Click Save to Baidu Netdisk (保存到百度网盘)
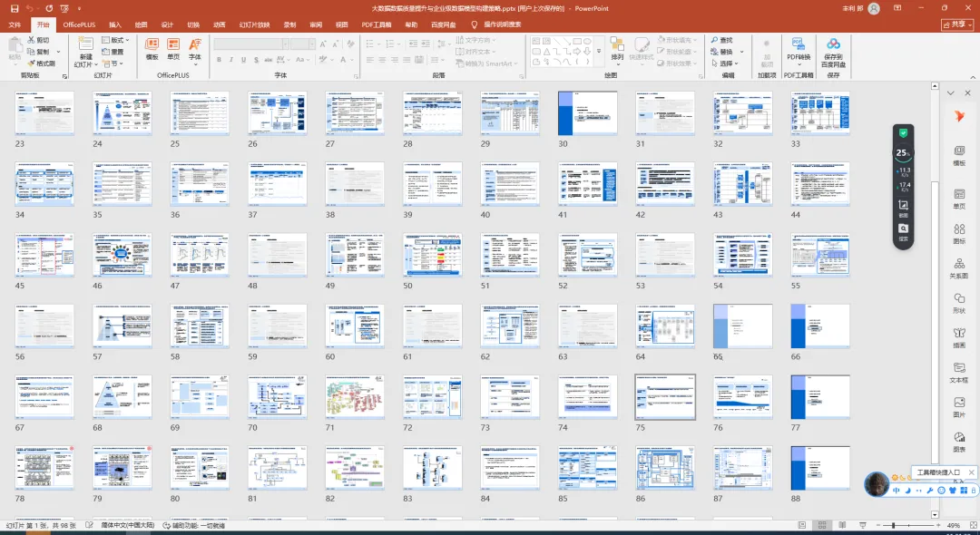Image resolution: width=980 pixels, height=535 pixels. click(833, 52)
